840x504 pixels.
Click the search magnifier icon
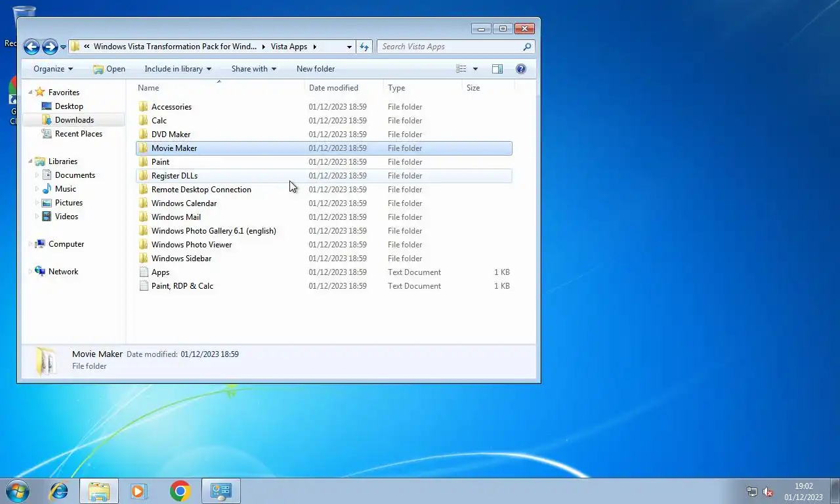(x=527, y=47)
